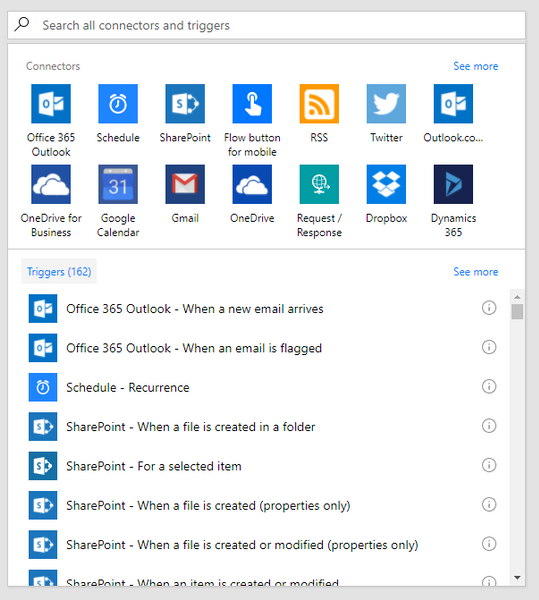
Task: Choose the Gmail connector icon
Action: (x=185, y=184)
